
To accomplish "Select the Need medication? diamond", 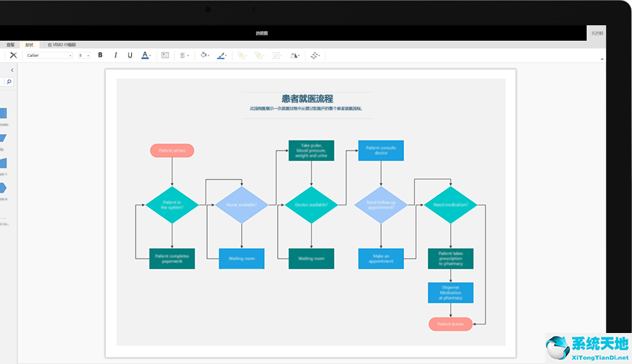I will pos(451,205).
